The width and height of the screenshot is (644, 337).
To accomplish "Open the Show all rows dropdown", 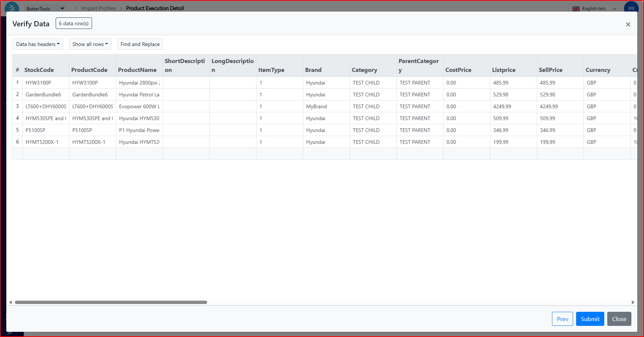I will click(90, 44).
